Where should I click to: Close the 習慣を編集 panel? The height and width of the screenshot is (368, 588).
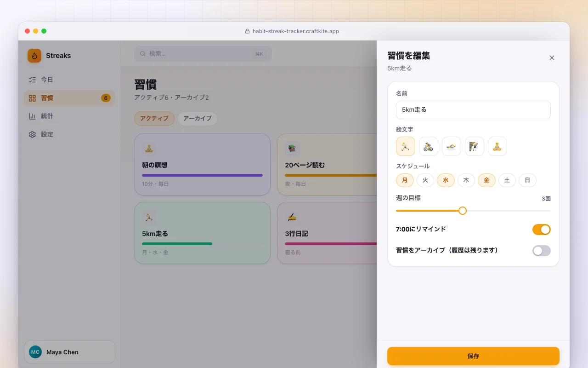click(x=552, y=57)
